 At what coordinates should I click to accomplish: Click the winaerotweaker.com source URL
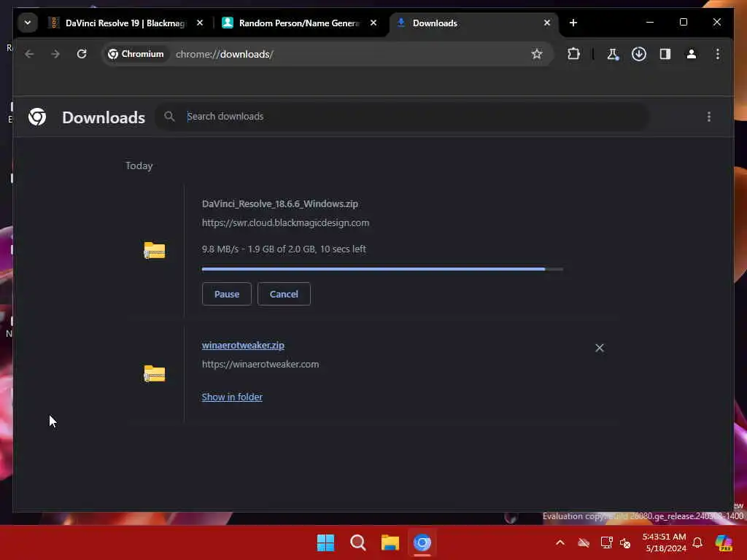pos(260,365)
